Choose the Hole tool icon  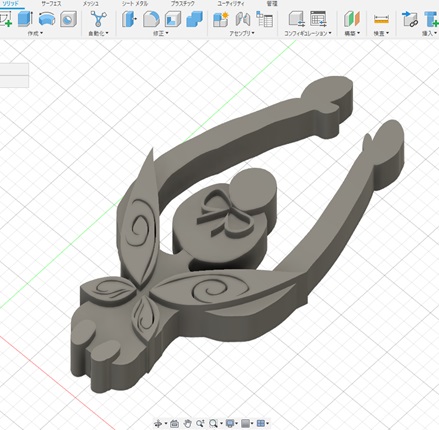68,19
